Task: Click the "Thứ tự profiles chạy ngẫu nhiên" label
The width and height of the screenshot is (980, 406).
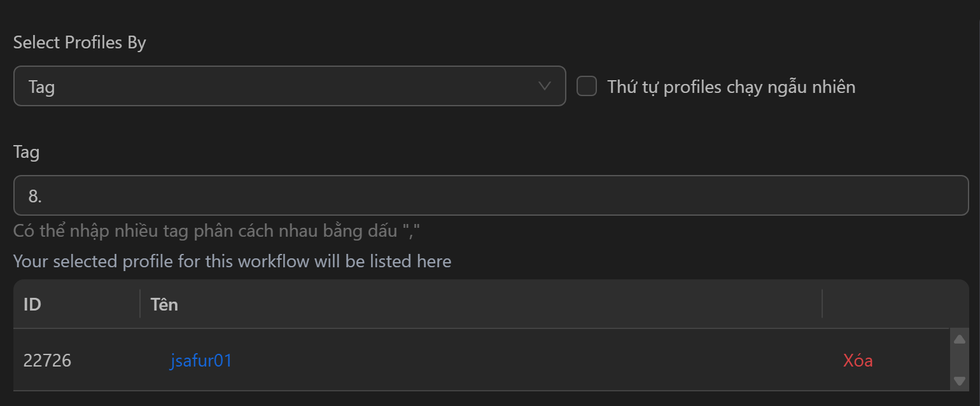Action: pyautogui.click(x=731, y=87)
